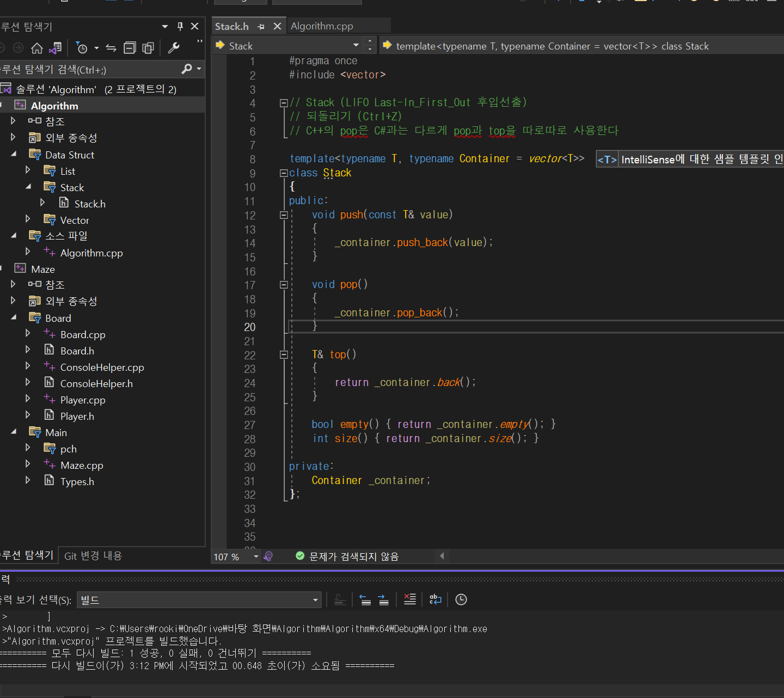Expand the List folder
Screen dimensions: 784x698
(28, 170)
